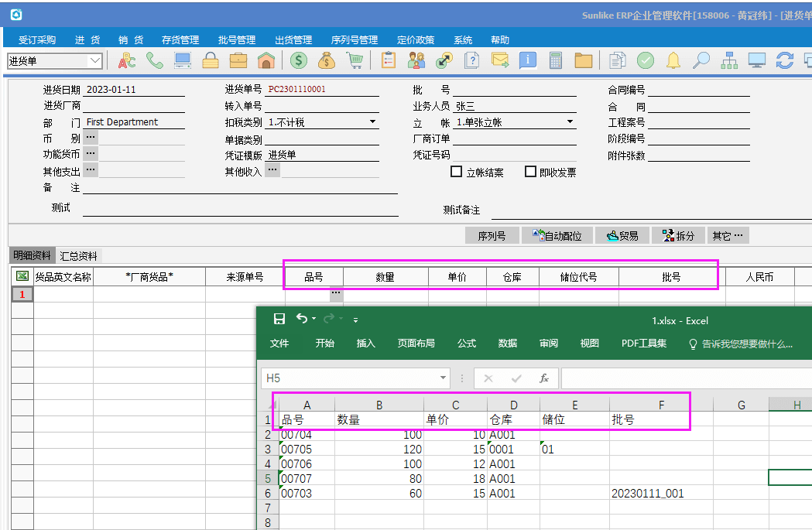
Task: Open the calculator icon in toolbar
Action: [556, 60]
